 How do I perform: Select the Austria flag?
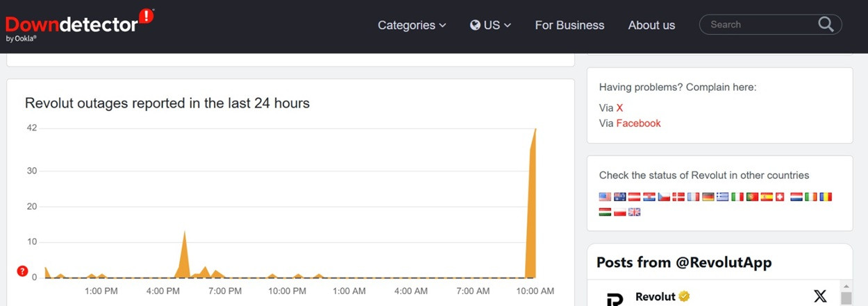635,197
